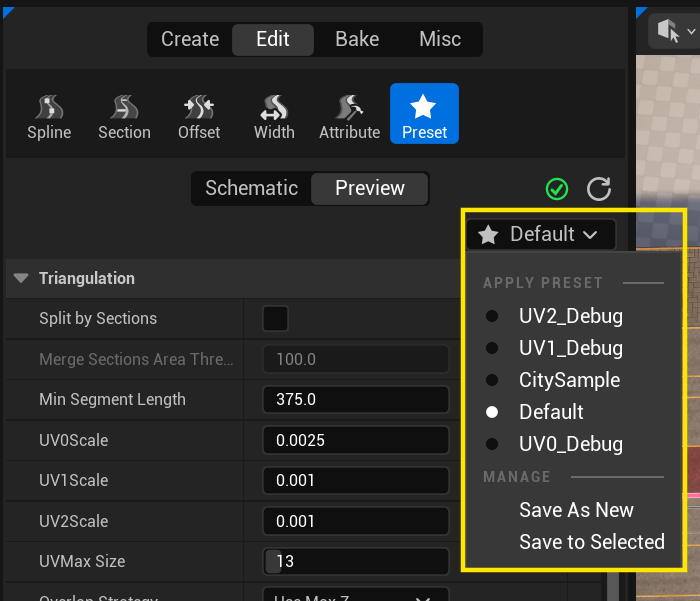Open the Overlap Strategy dropdown

(355, 596)
